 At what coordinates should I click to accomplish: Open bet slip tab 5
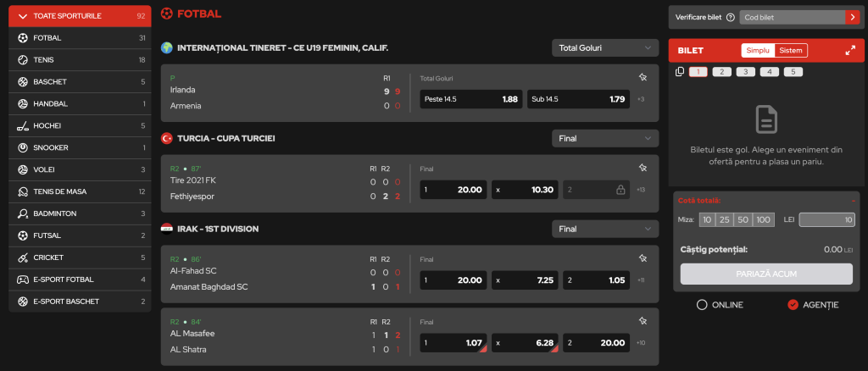(x=793, y=72)
